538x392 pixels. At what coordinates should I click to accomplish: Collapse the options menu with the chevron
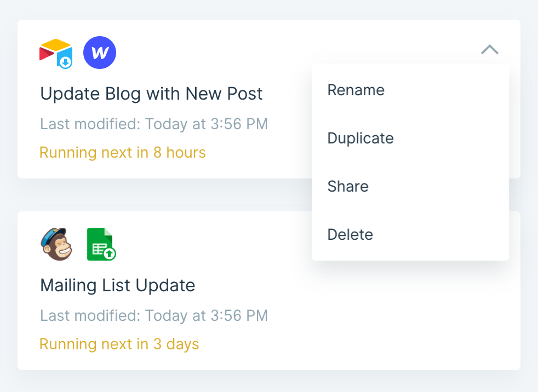click(x=489, y=50)
